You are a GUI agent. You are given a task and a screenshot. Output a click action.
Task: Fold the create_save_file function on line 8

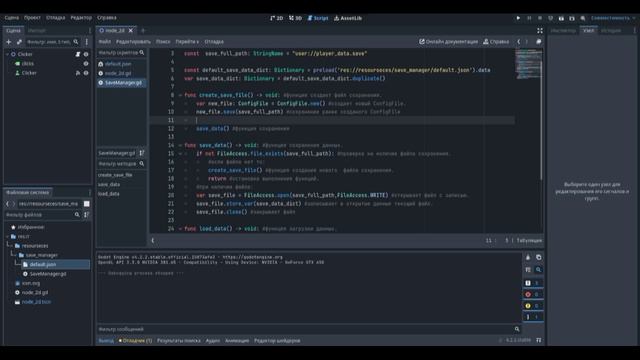[180, 95]
